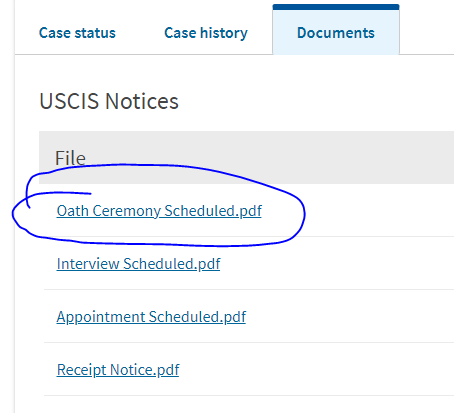The image size is (454, 413).
Task: Open Oath Ceremony Scheduled.pdf notice
Action: [x=159, y=211]
